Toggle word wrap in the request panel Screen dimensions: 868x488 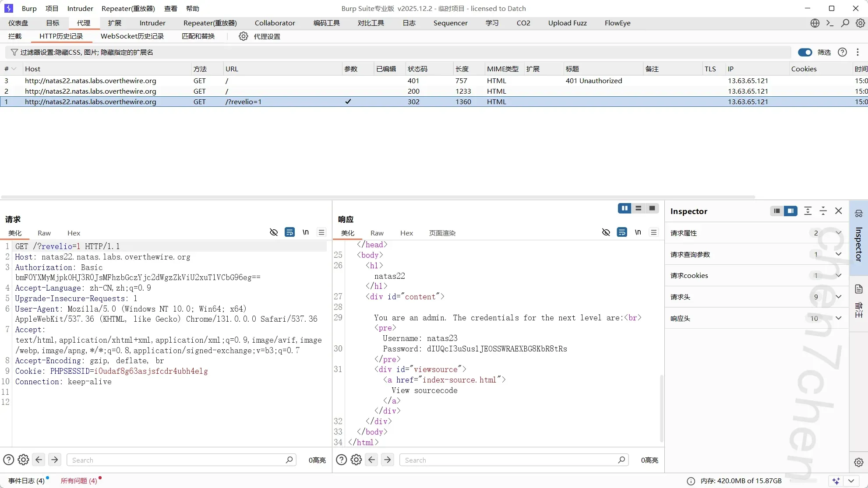289,232
